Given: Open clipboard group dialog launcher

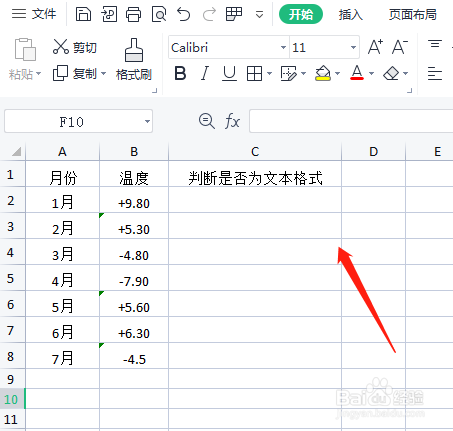Looking at the screenshot, I should tap(154, 90).
